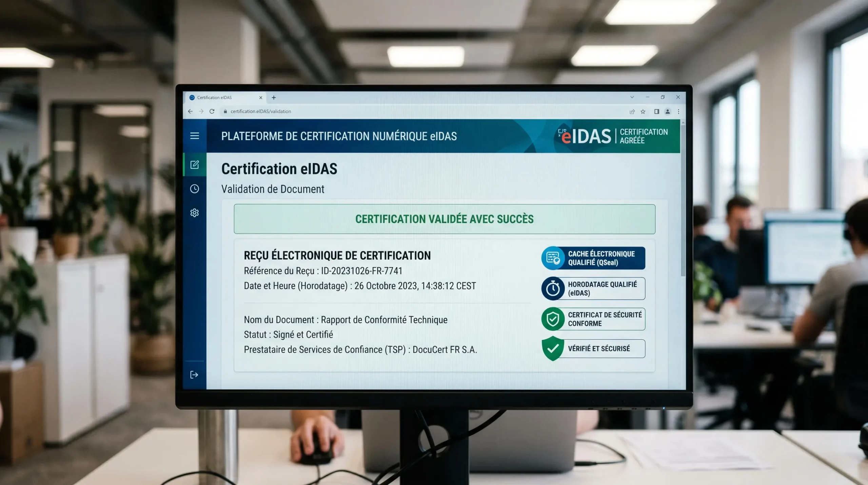Click the Certification Validée Avec Succès banner
The width and height of the screenshot is (868, 485).
pos(445,219)
